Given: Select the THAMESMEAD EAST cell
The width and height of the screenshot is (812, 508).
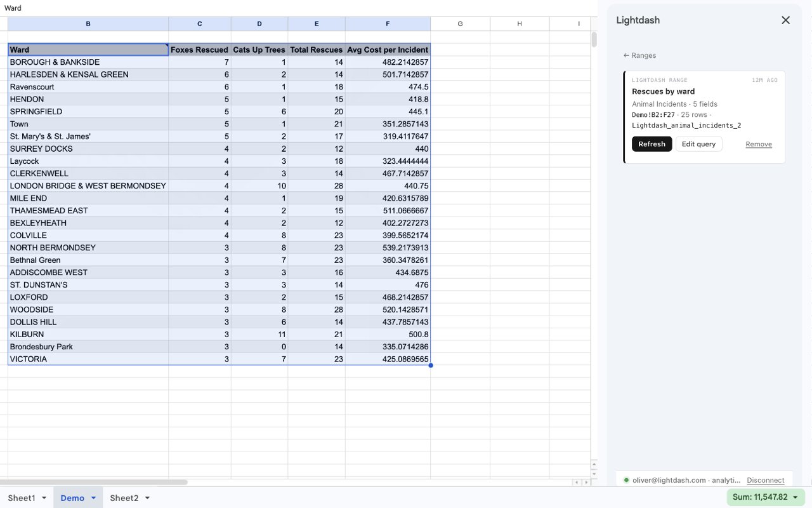Looking at the screenshot, I should coord(88,211).
